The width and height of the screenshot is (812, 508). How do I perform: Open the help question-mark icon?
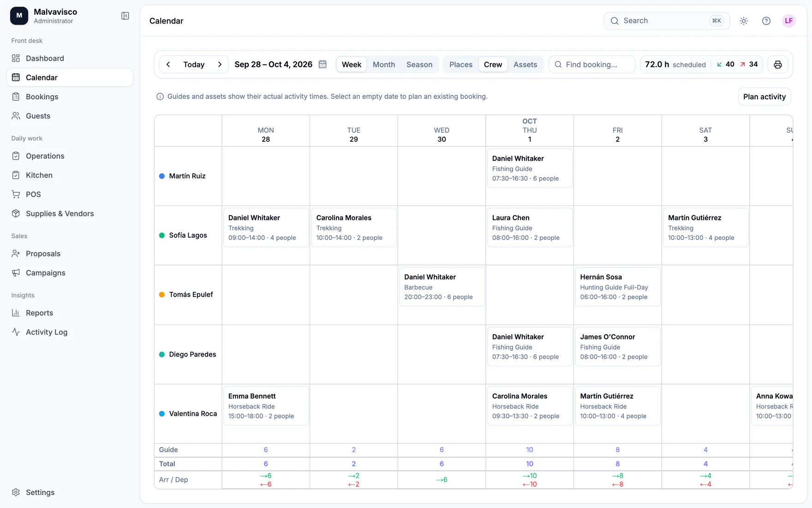click(766, 21)
